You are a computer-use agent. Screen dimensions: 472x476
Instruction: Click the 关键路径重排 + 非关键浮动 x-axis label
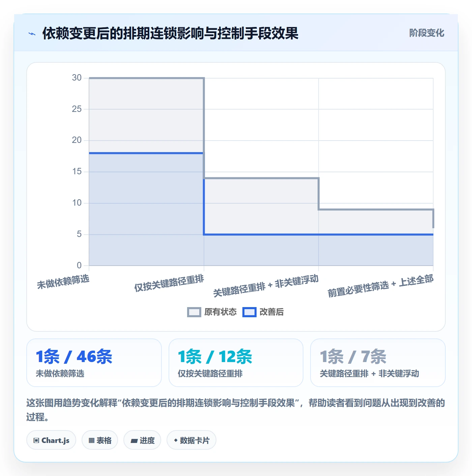(x=266, y=286)
